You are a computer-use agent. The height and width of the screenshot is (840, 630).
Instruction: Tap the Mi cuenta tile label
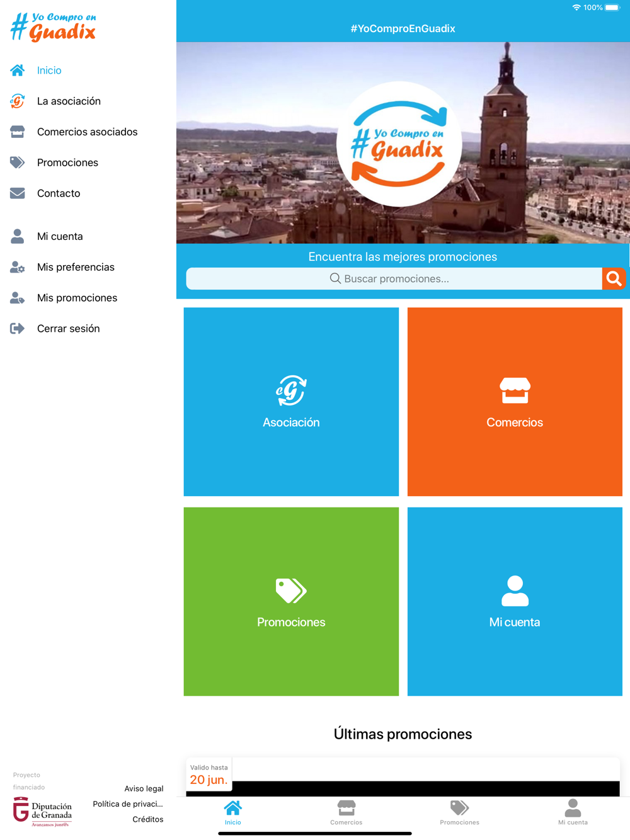coord(515,622)
